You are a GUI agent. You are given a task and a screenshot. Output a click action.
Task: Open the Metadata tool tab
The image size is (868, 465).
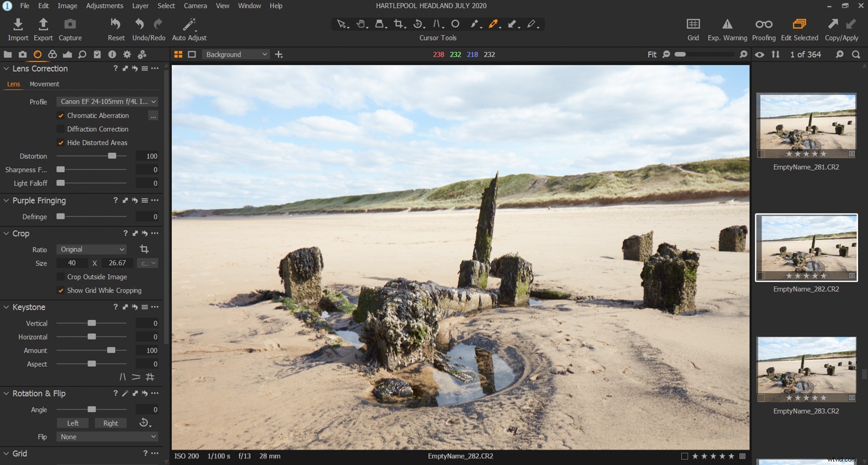(x=112, y=54)
